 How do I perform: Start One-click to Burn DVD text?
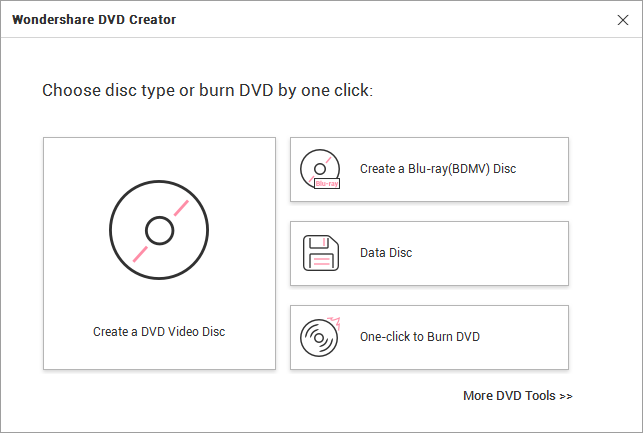(420, 337)
